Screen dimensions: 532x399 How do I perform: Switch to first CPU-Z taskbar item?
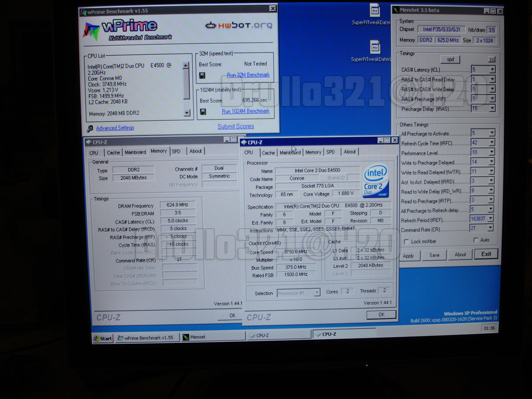tap(278, 335)
